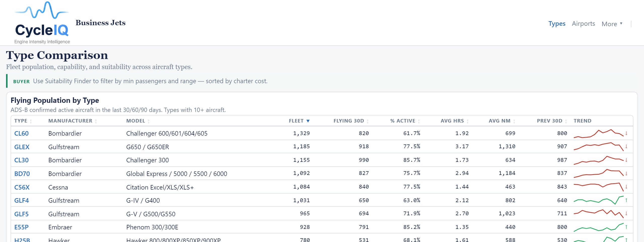
Task: Click the 75.7% active value
Action: tap(412, 173)
